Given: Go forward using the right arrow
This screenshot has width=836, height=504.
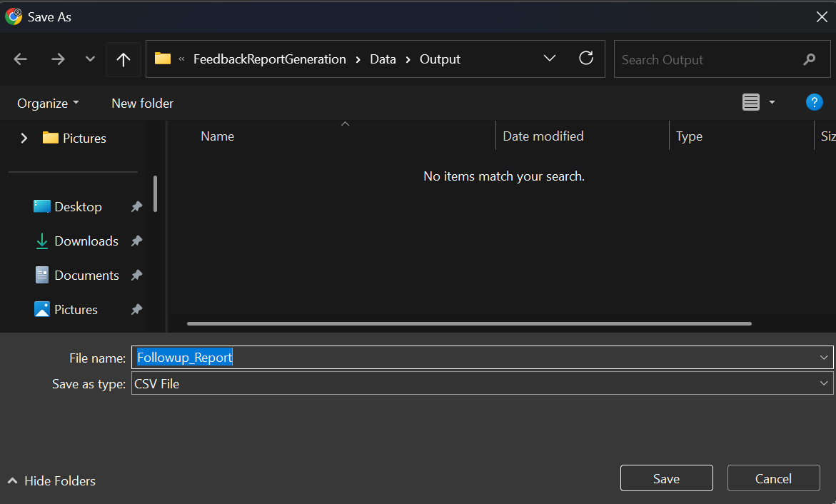Looking at the screenshot, I should (x=58, y=59).
